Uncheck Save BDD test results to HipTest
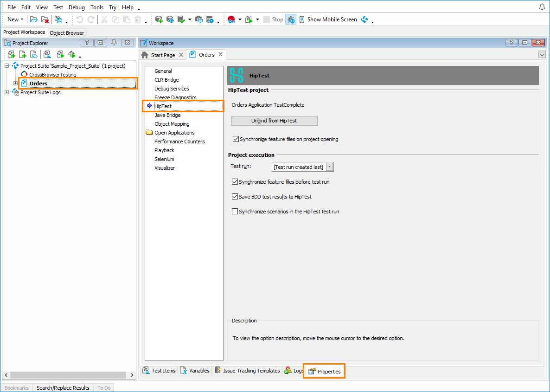The image size is (550, 392). (x=235, y=197)
